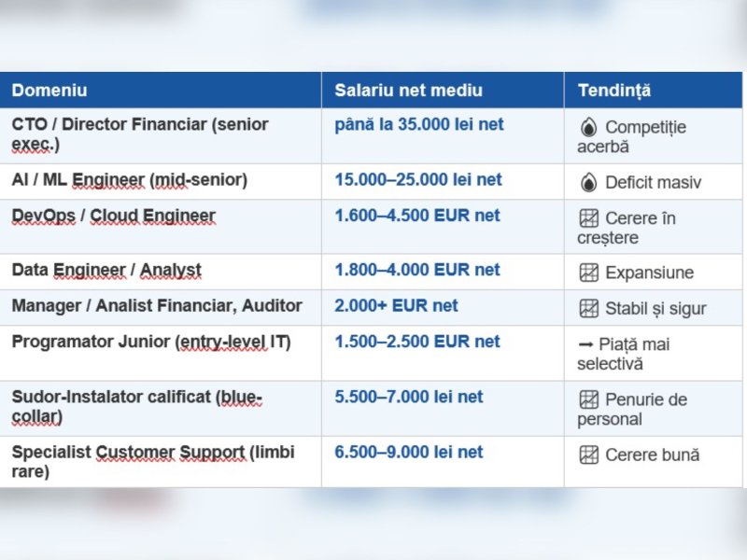
Task: Click the chart icon beside Penurie de personal
Action: [x=588, y=400]
